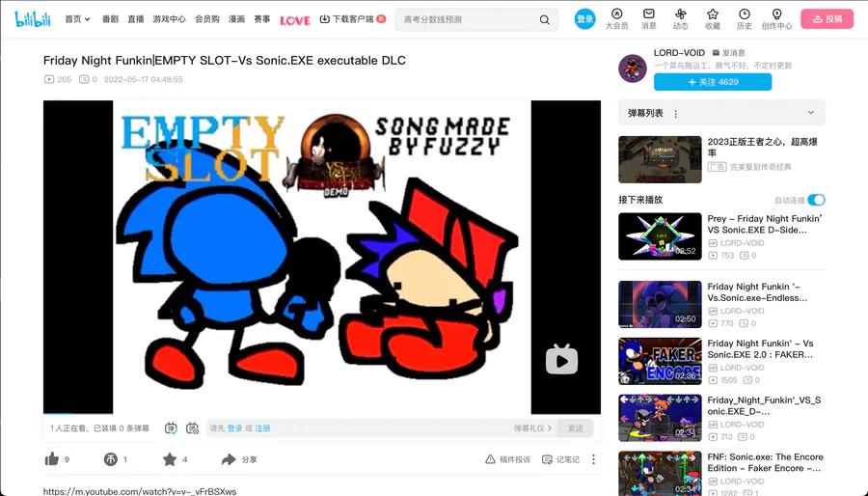Toggle the 自动连播 autoplay switch
The image size is (868, 496).
[816, 200]
